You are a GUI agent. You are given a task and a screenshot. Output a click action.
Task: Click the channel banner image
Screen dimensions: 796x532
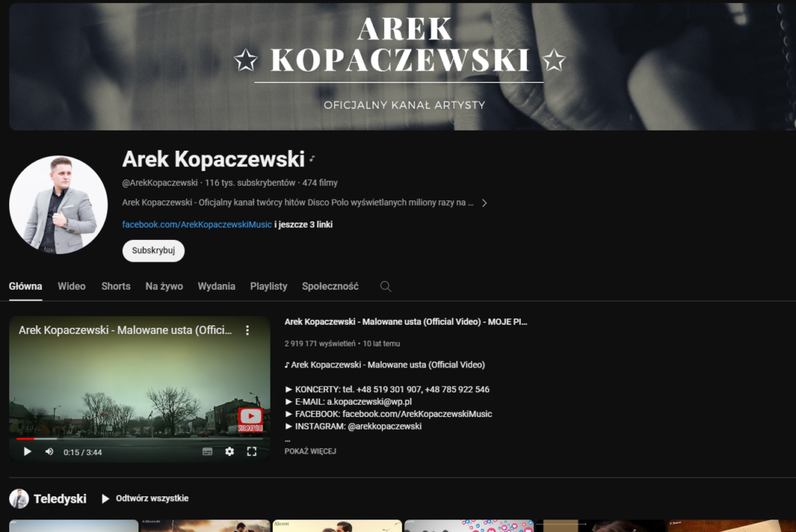[x=403, y=67]
